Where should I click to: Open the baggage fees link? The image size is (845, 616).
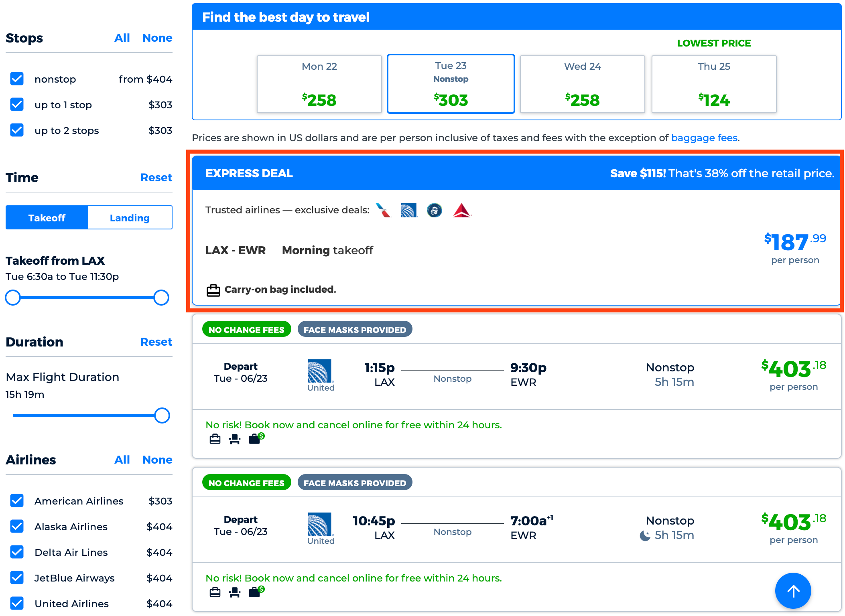coord(704,138)
